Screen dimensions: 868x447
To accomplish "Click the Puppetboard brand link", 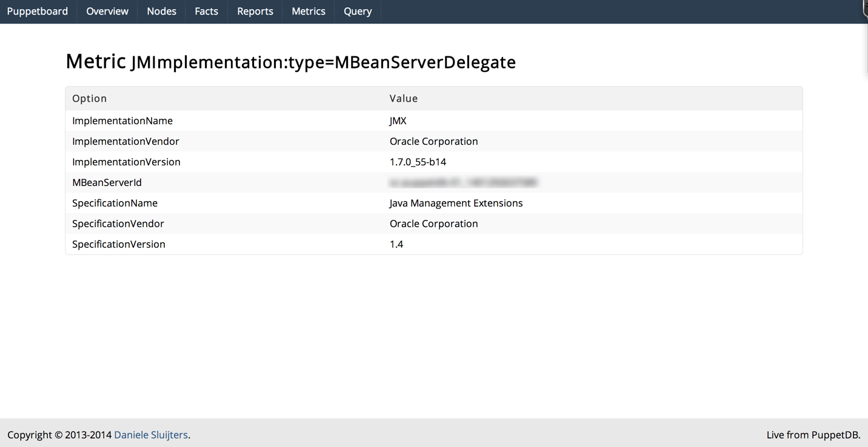I will 38,12.
